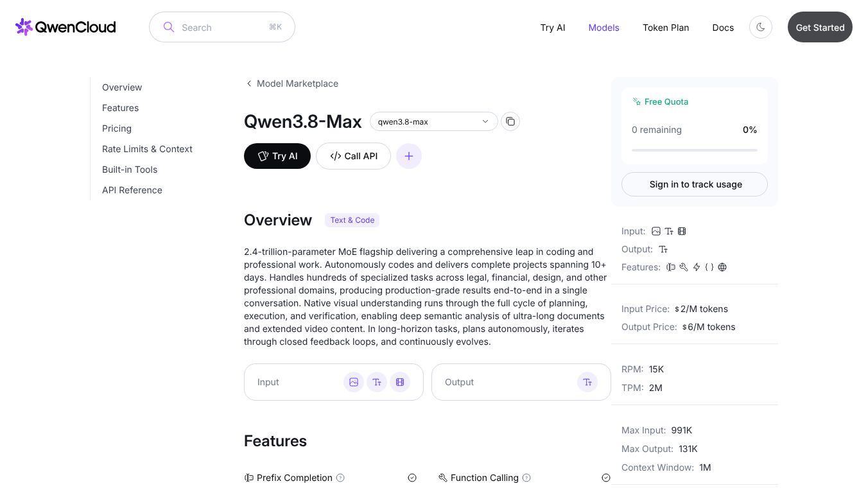Click checkmark for Prefix Completion
The width and height of the screenshot is (868, 488).
pyautogui.click(x=412, y=478)
